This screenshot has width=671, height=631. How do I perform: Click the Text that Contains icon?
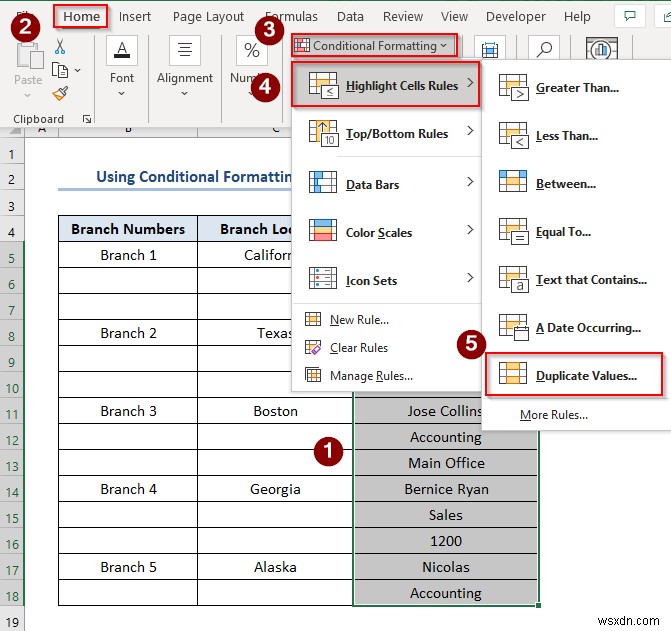coord(514,279)
